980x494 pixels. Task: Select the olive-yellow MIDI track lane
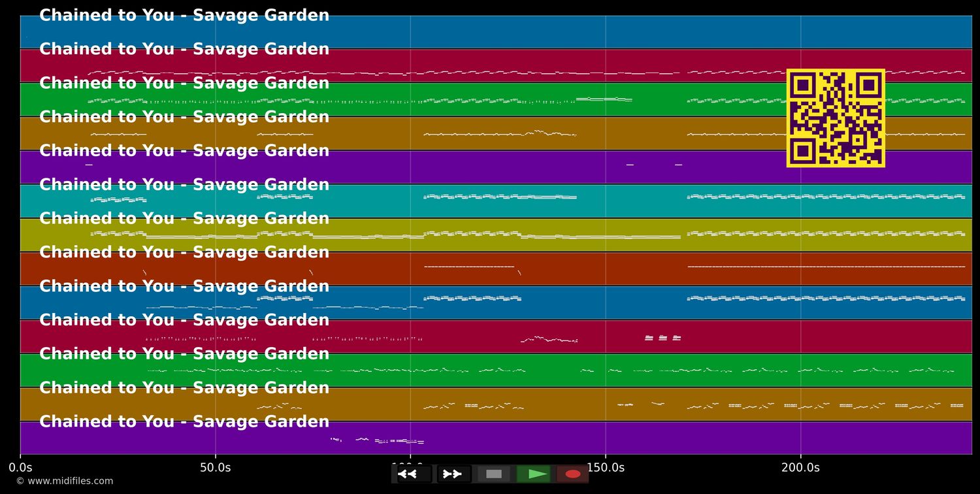(496, 235)
